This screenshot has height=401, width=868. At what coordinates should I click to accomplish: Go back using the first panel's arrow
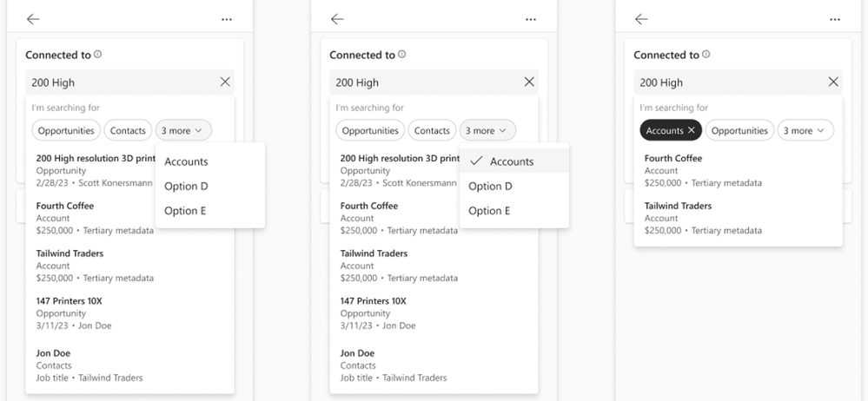[33, 19]
